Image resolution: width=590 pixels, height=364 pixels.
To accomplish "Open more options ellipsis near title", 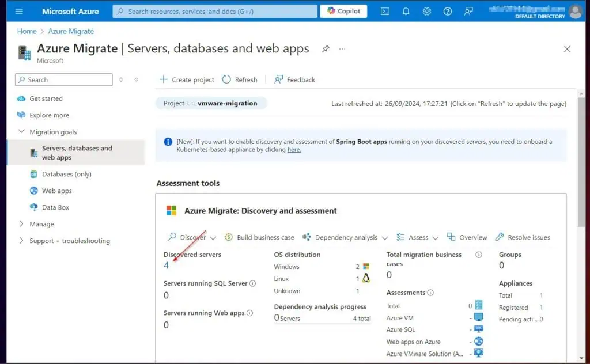I will pyautogui.click(x=342, y=48).
